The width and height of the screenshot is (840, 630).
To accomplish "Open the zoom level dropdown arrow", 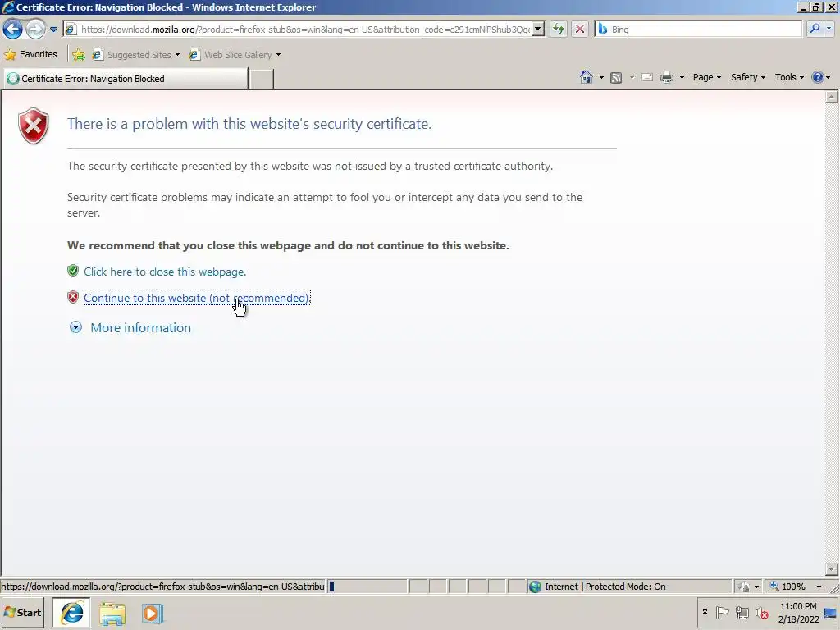I will 819,587.
